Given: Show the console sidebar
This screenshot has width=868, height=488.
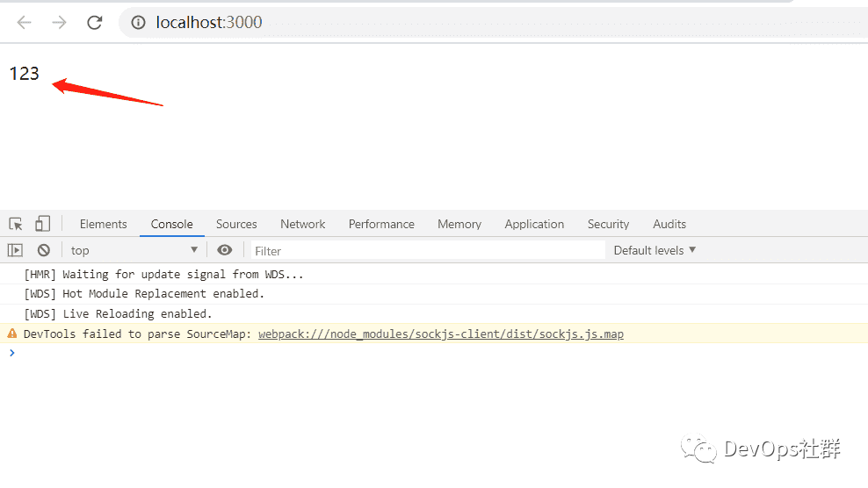Looking at the screenshot, I should pos(16,251).
